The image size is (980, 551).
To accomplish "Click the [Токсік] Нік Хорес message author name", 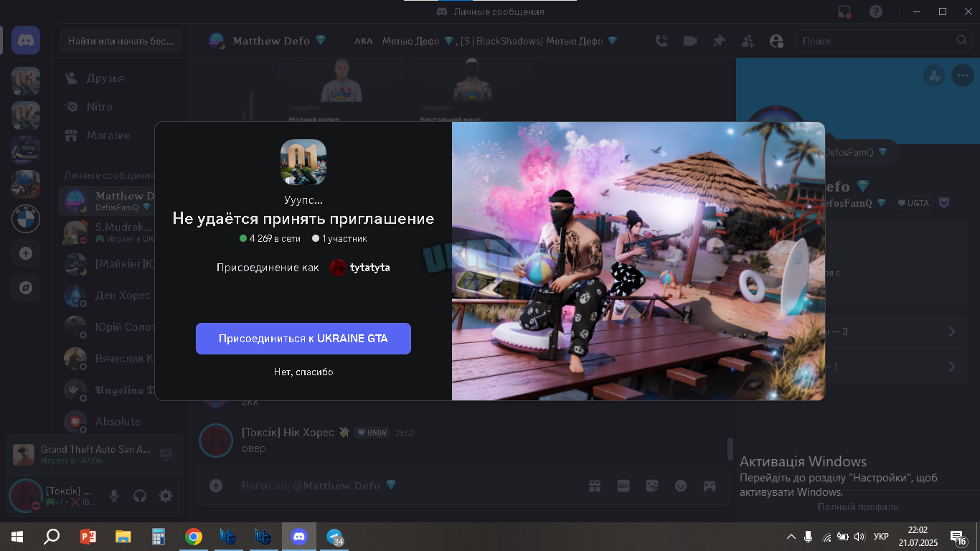I will tap(288, 433).
